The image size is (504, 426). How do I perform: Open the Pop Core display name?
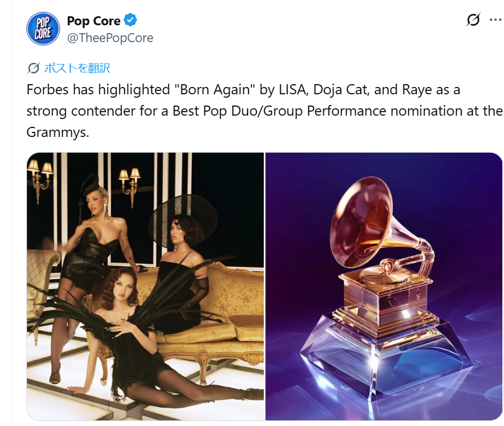[x=94, y=21]
